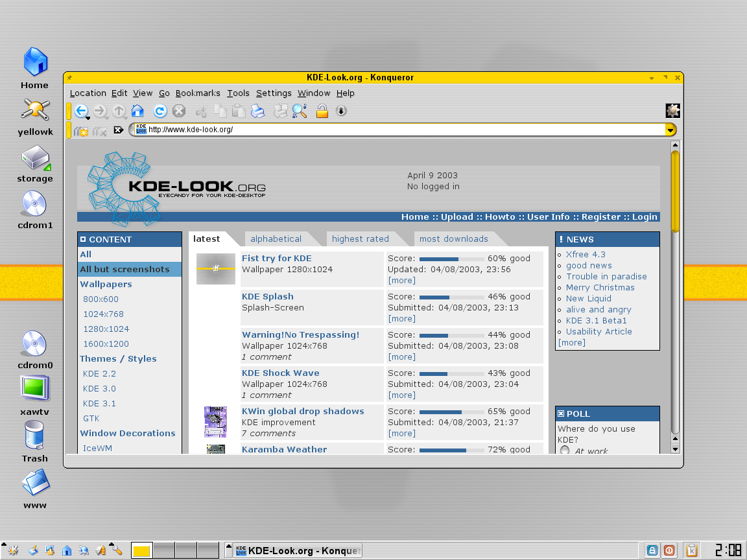This screenshot has width=747, height=560.
Task: Open the KDE 3.1 themes category
Action: [x=99, y=404]
